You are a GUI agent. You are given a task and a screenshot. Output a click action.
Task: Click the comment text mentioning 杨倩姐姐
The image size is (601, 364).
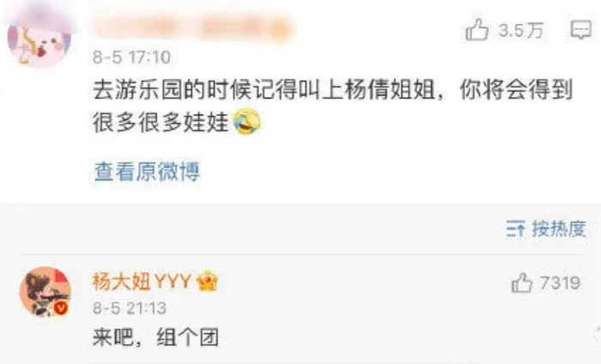click(333, 90)
